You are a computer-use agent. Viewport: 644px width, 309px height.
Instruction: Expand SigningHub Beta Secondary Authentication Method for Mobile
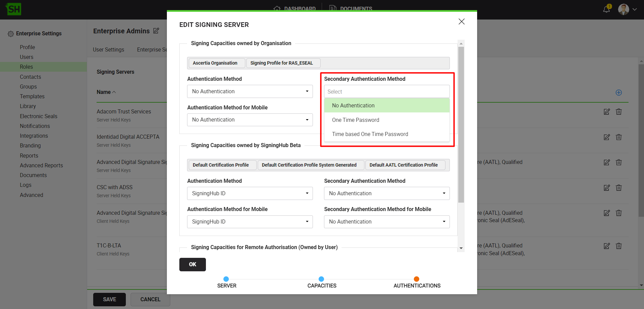click(387, 222)
